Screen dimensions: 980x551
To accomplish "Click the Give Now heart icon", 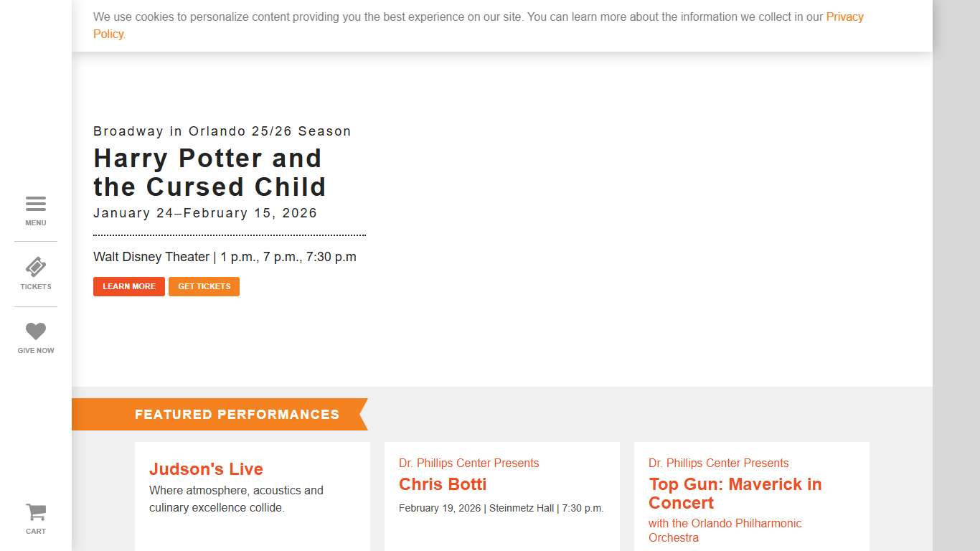I will tap(36, 331).
